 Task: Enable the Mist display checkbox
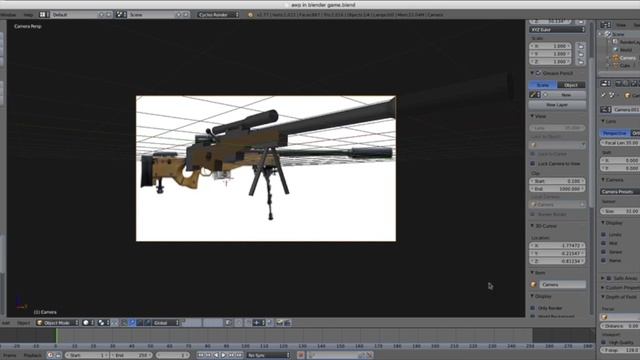[x=603, y=243]
